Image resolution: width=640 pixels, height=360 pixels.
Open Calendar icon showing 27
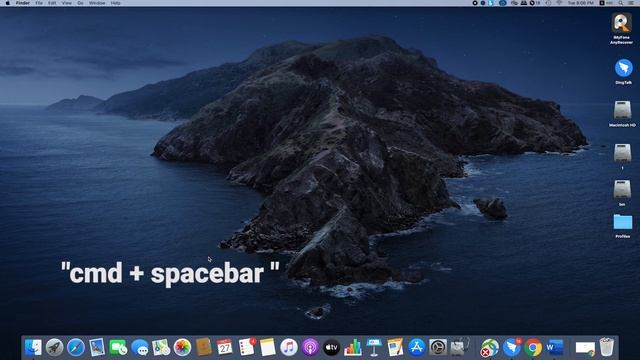tap(224, 348)
